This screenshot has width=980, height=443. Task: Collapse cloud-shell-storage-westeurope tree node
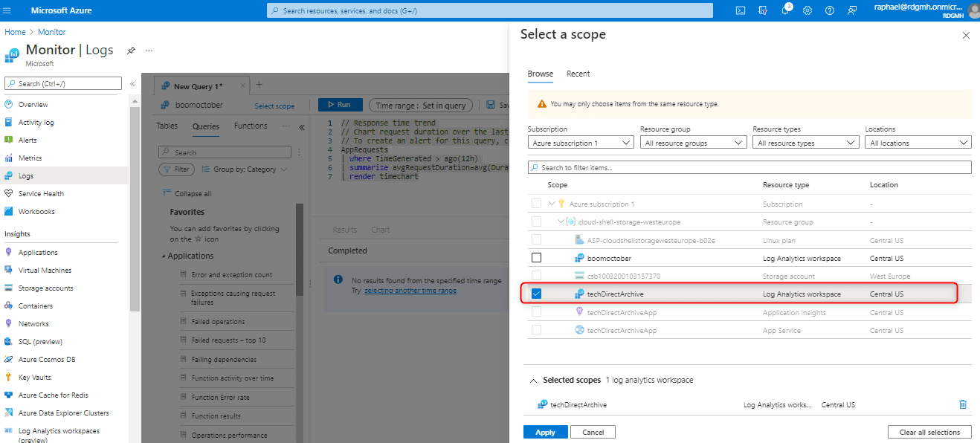(x=561, y=221)
